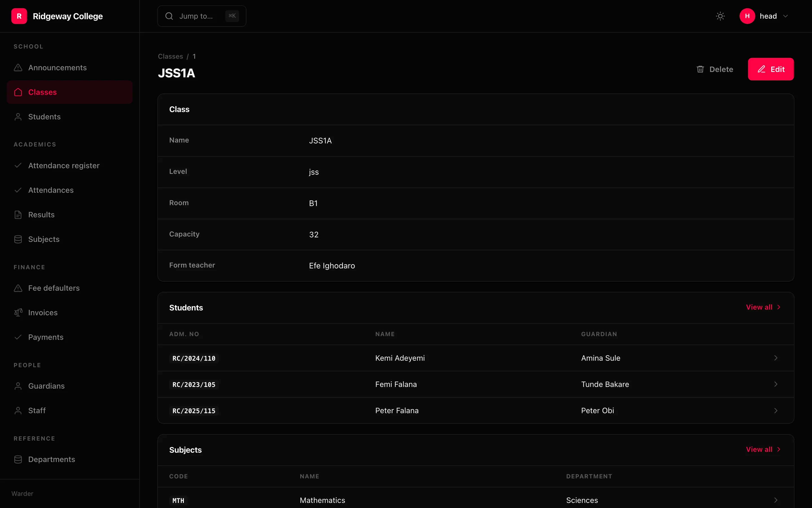Click the Jump to search field
This screenshot has width=812, height=508.
pos(202,16)
